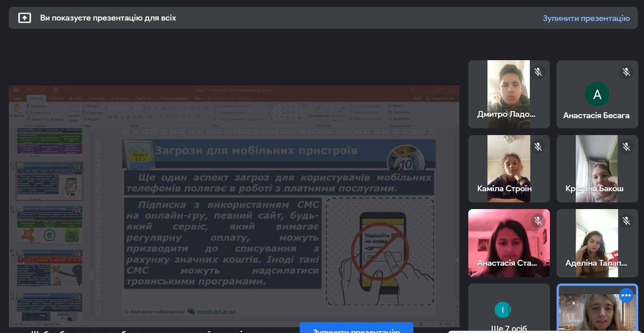Click the 'Что вы хотите сделать' search box
644x333 pixels.
click(x=229, y=98)
